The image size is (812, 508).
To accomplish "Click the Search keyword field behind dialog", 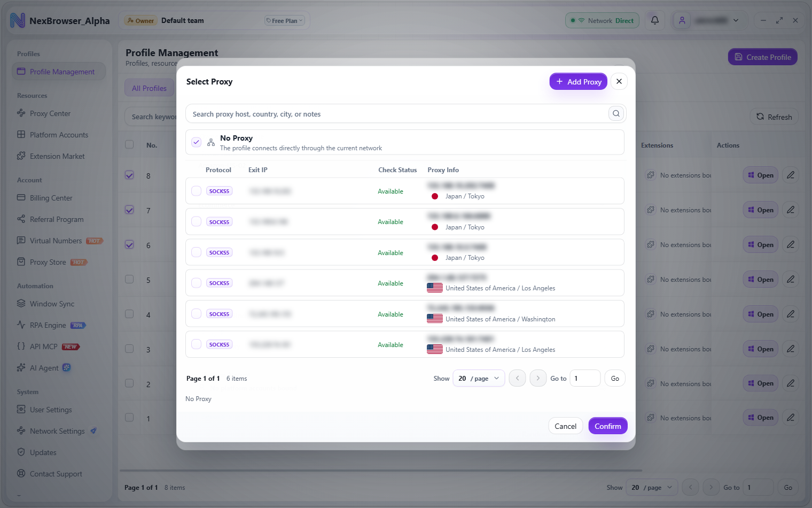I will tap(152, 117).
